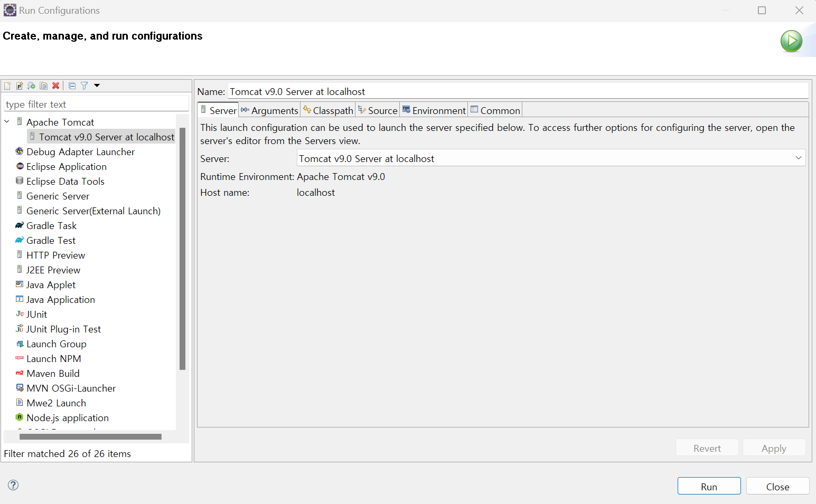This screenshot has height=504, width=816.
Task: Maximize the Run Configurations window
Action: coord(762,11)
